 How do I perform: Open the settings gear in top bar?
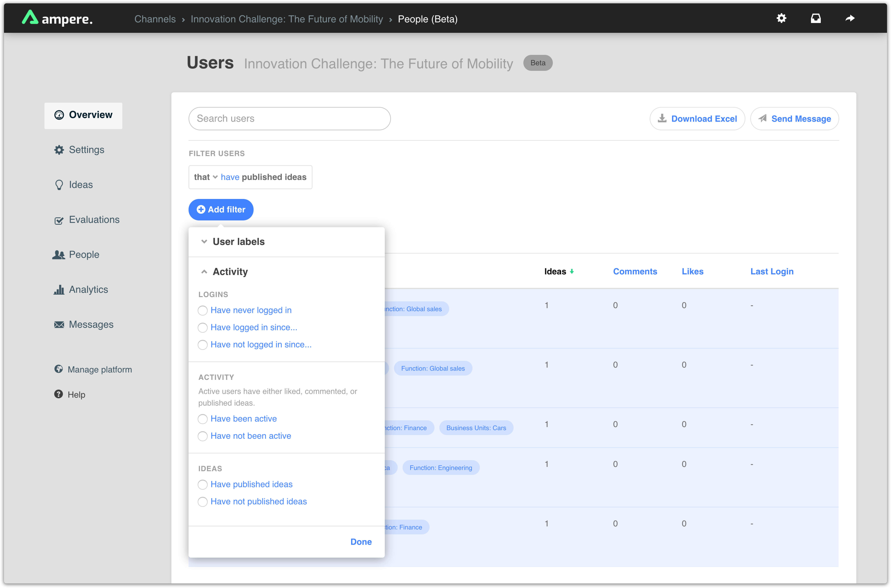coord(781,18)
